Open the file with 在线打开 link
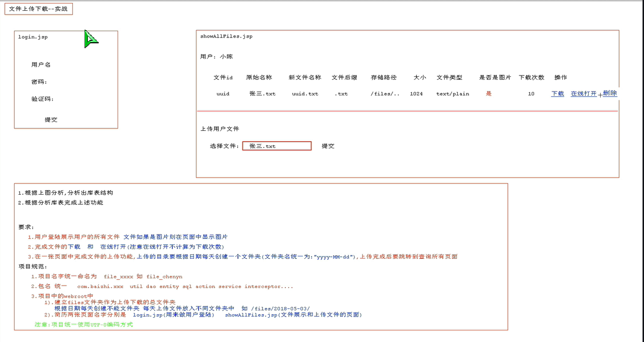 583,93
